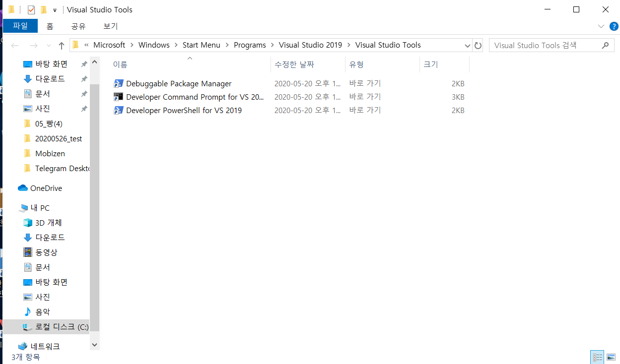Click the 3KB size cell
The width and height of the screenshot is (620, 364).
458,97
